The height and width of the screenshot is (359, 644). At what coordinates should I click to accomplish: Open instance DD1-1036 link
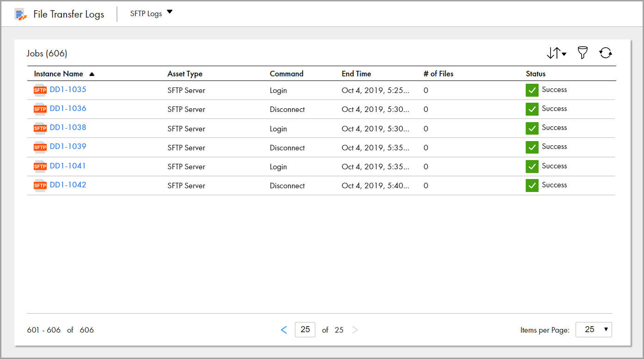pyautogui.click(x=68, y=108)
